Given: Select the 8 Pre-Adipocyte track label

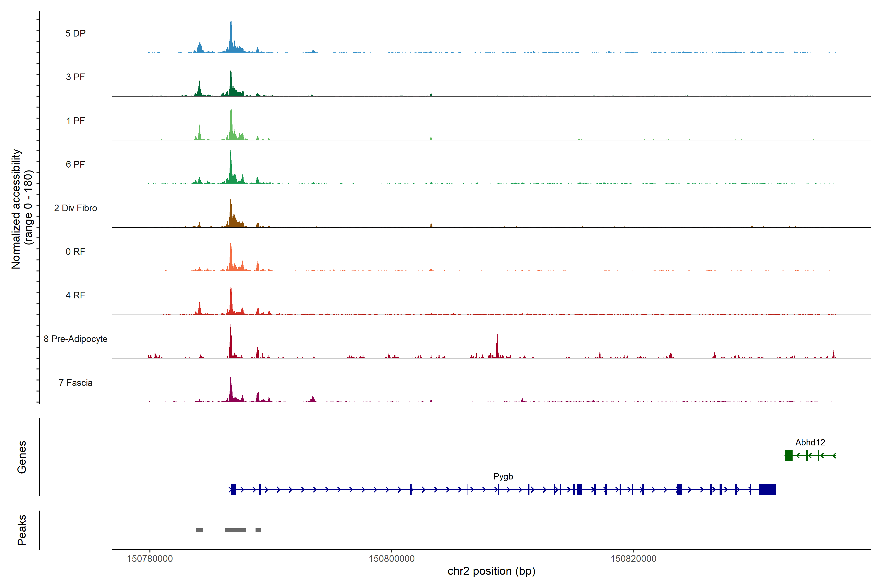Looking at the screenshot, I should 75,339.
